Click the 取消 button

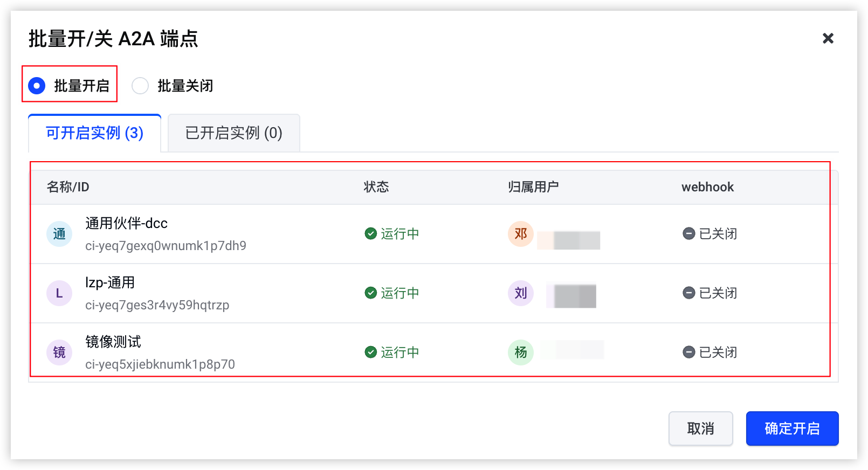tap(700, 428)
